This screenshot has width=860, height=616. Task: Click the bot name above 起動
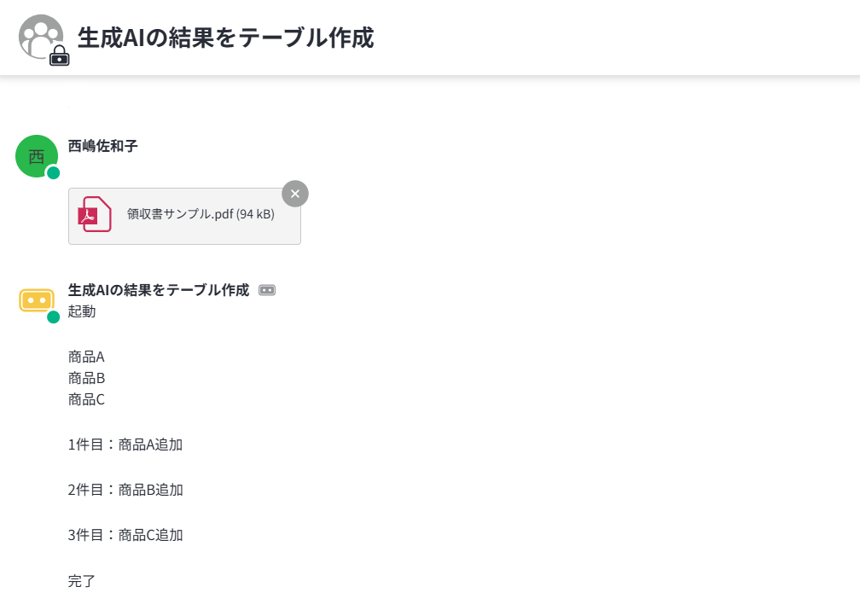[x=159, y=290]
